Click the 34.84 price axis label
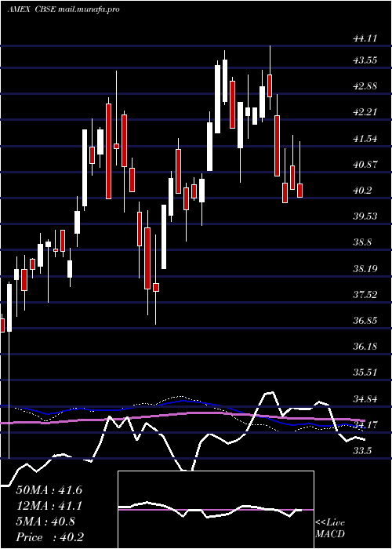392x549 pixels. [x=365, y=398]
